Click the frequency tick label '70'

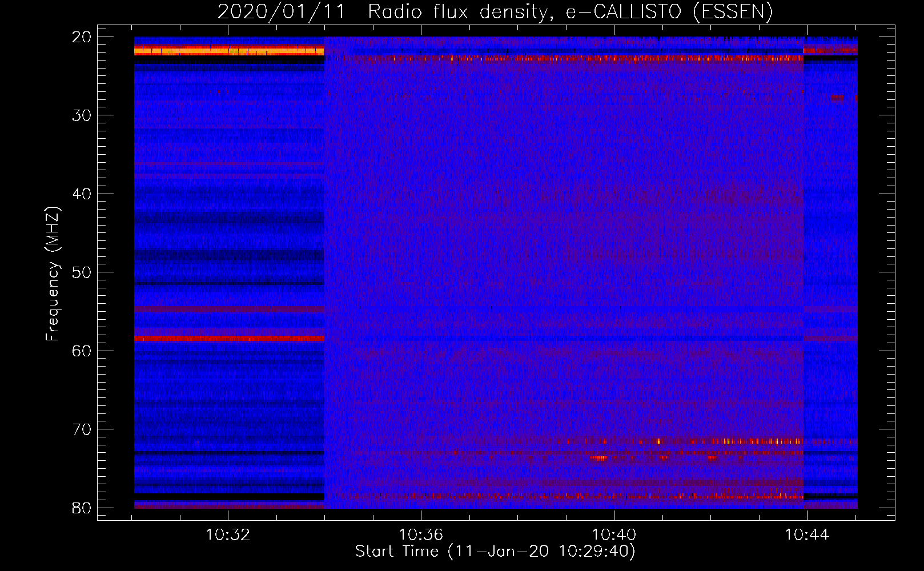point(82,429)
